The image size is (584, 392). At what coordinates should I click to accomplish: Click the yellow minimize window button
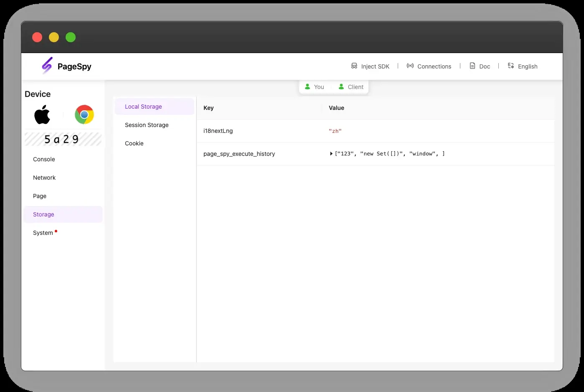tap(54, 37)
